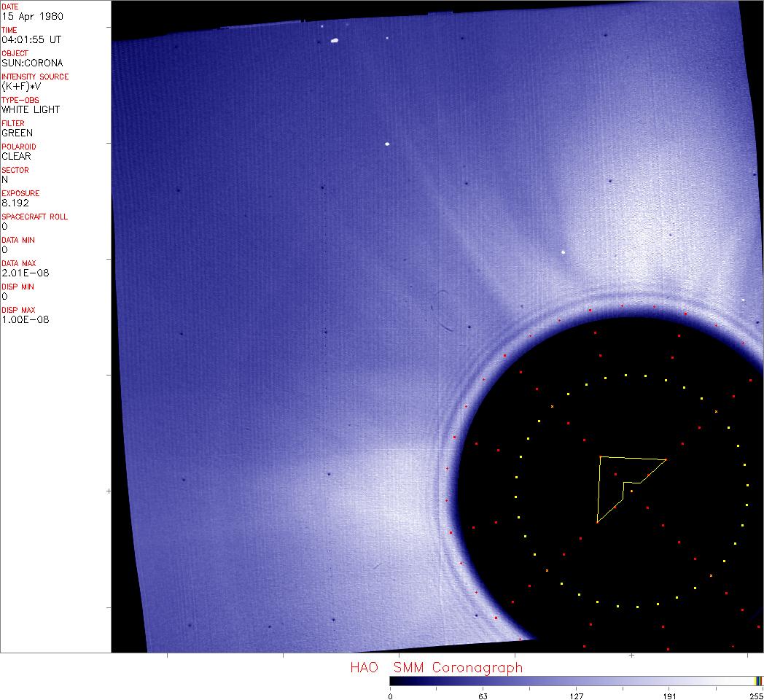The height and width of the screenshot is (700, 764).
Task: Click the "SECTOR" label in the info panel
Action: pos(15,170)
